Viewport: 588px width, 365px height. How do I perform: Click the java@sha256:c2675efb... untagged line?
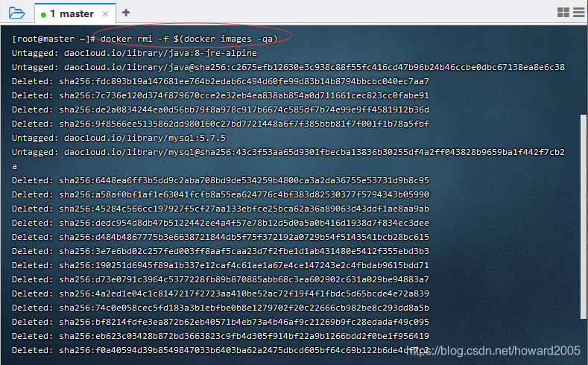coord(288,68)
